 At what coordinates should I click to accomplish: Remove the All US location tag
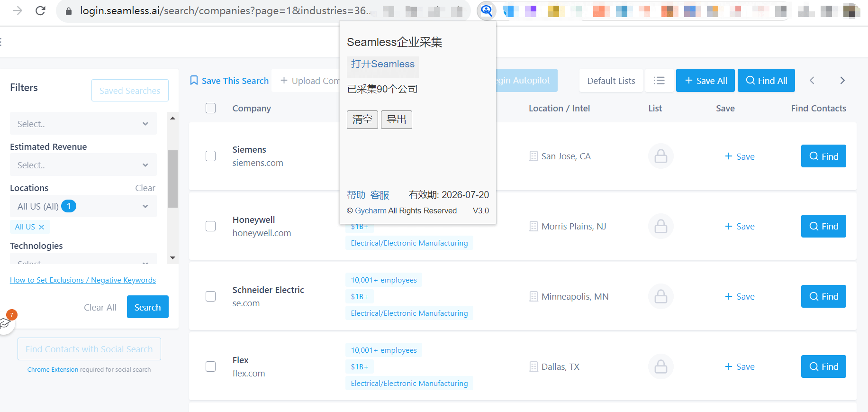(x=42, y=227)
